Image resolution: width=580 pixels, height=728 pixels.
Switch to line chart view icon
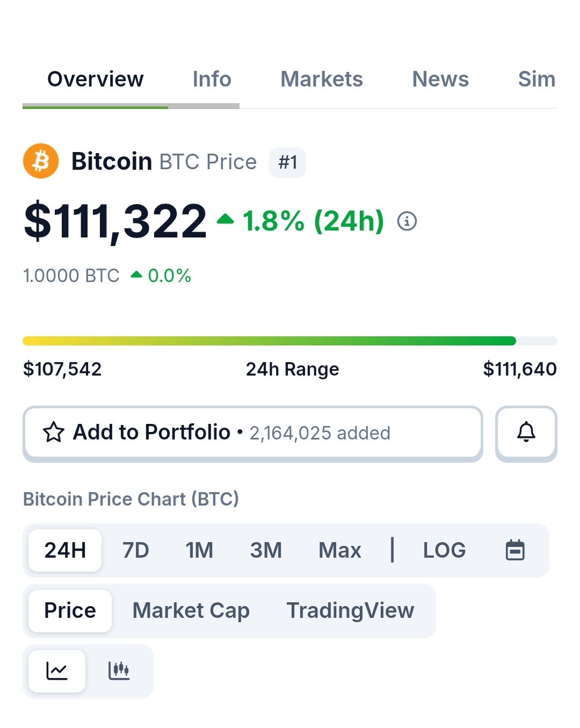(57, 671)
